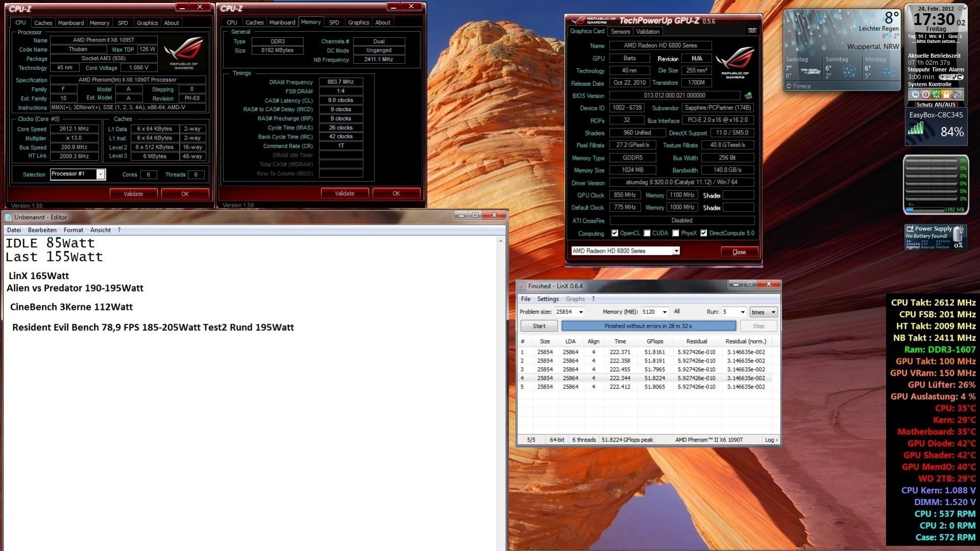Click the ROG logo in GPU-Z window
Image resolution: width=980 pixels, height=551 pixels.
coord(735,62)
